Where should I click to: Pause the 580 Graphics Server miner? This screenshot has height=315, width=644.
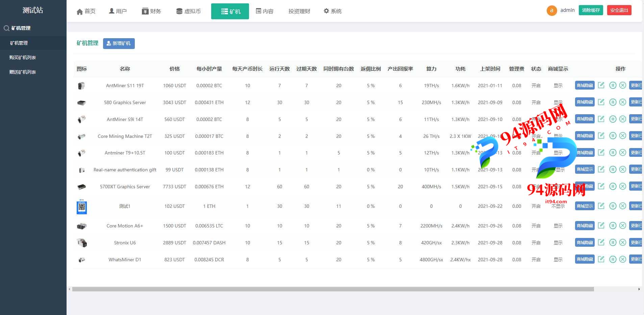[x=613, y=102]
